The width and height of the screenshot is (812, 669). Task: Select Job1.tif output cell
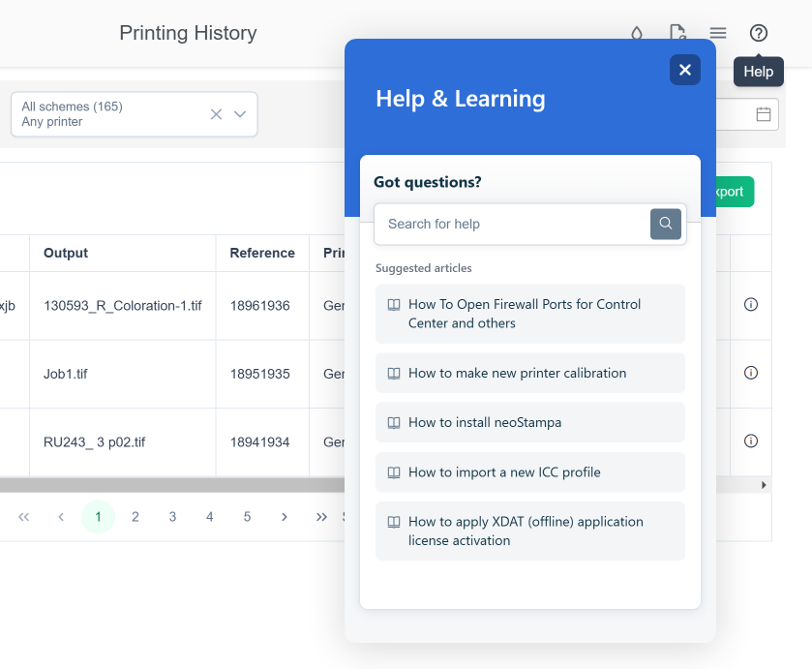(123, 374)
